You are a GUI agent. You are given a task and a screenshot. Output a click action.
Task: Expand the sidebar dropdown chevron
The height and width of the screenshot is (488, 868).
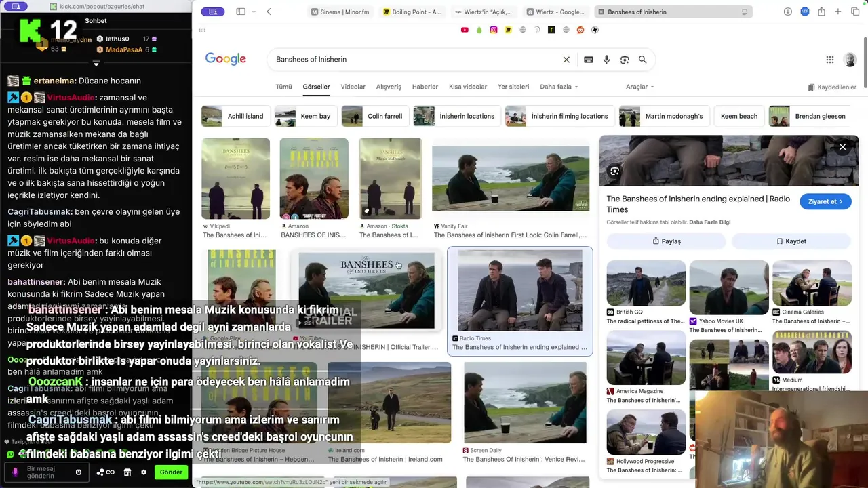point(254,12)
